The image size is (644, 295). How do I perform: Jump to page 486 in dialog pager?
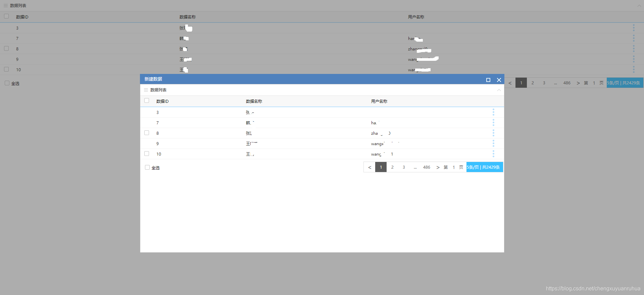click(427, 167)
